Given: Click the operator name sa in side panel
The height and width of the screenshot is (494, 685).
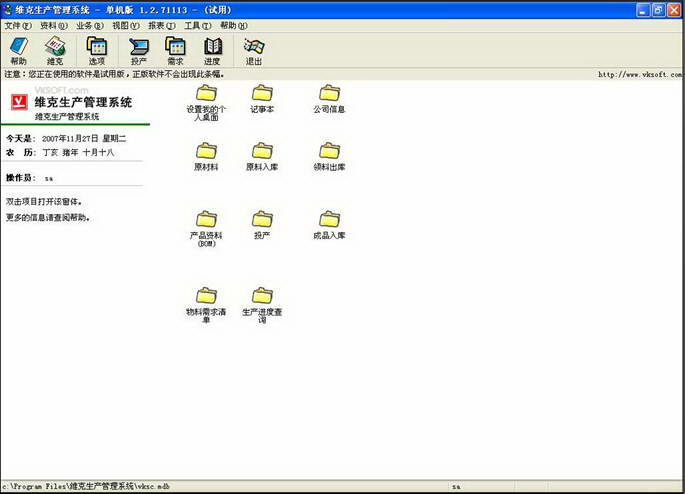Looking at the screenshot, I should tap(49, 178).
